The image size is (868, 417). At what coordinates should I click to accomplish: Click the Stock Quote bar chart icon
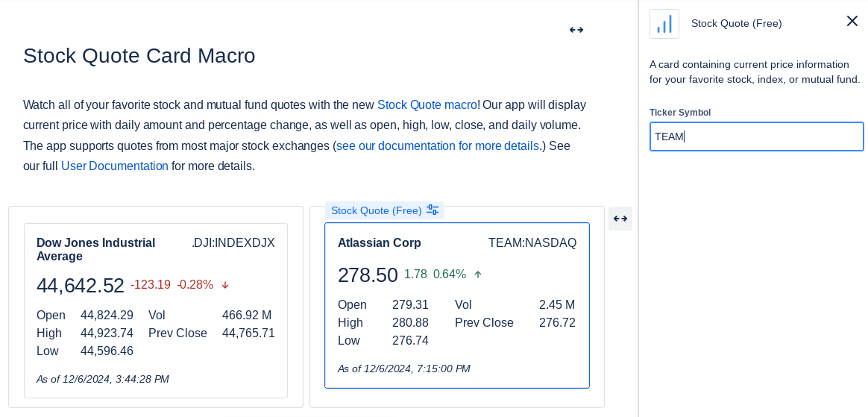[664, 24]
